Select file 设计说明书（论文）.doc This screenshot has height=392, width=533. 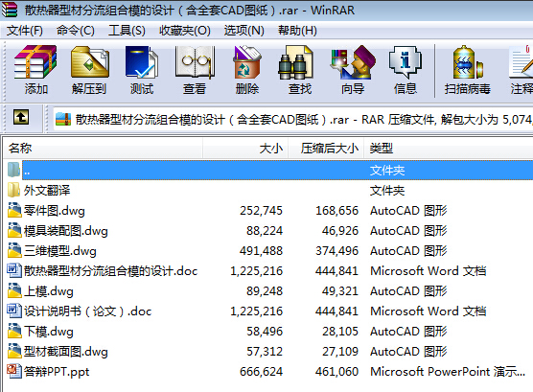[87, 311]
